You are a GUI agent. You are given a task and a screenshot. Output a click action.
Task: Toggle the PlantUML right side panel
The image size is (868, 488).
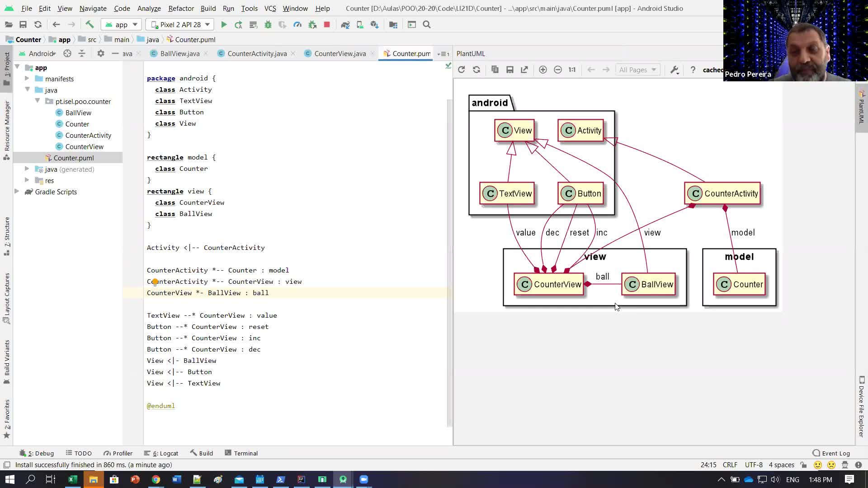click(861, 107)
